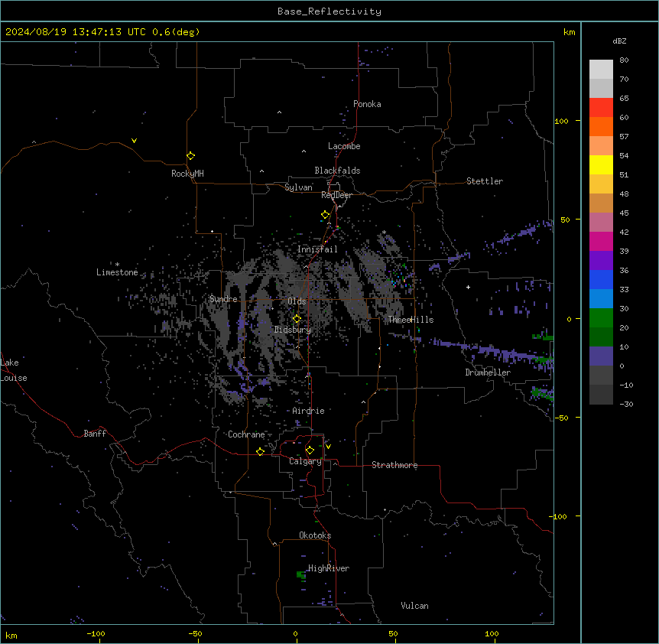Click the yellow diamond marker south of RedDeer
The image size is (659, 644).
point(325,214)
